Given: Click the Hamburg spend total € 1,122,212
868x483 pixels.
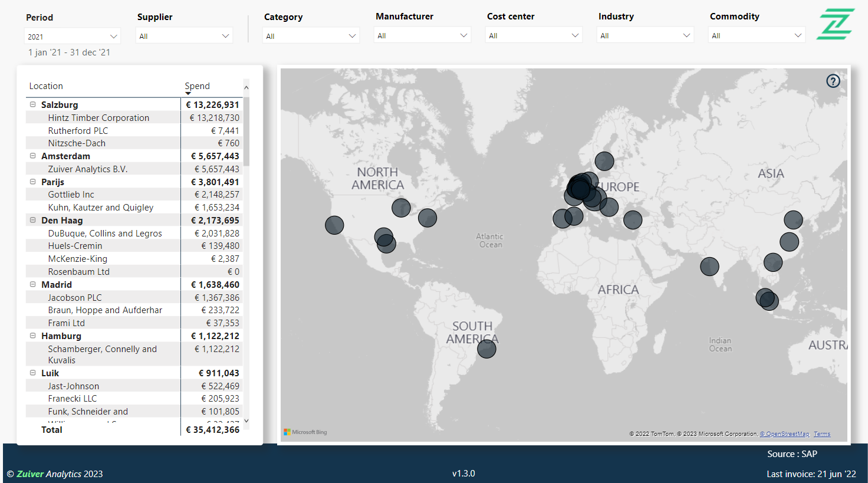Looking at the screenshot, I should [x=215, y=336].
